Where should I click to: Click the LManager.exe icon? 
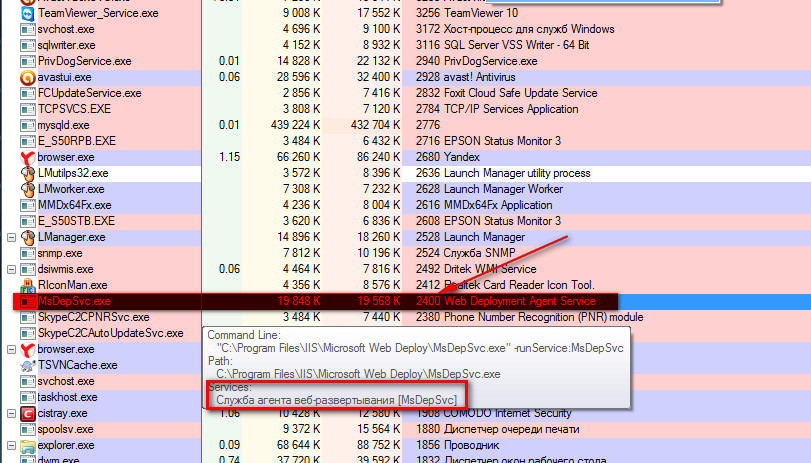point(27,237)
